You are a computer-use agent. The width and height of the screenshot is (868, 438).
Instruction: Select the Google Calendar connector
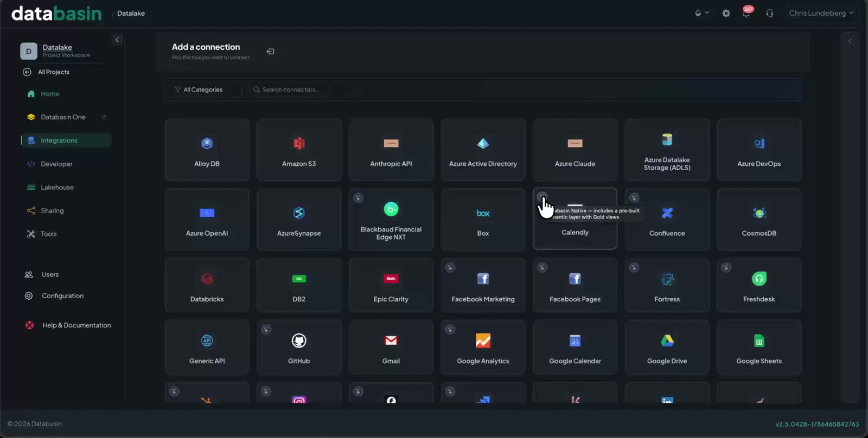[x=575, y=347]
